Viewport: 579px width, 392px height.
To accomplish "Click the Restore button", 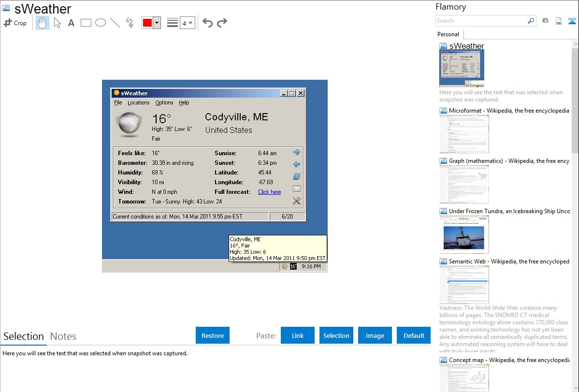I will [x=213, y=335].
